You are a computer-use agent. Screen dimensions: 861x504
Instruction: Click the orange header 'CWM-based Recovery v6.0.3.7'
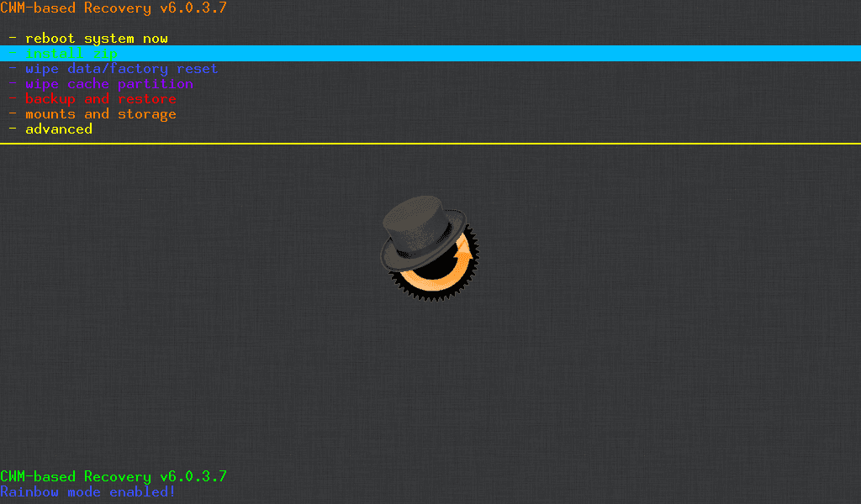coord(114,8)
